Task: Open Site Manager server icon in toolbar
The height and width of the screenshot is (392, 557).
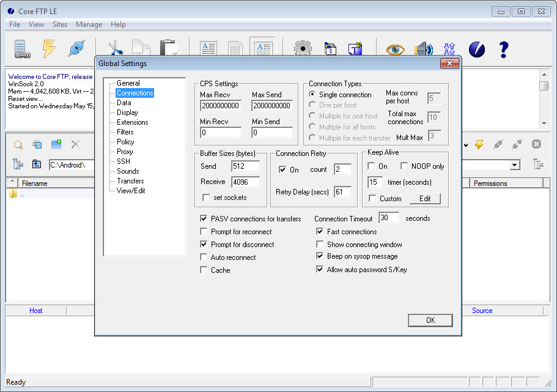Action: [22, 49]
